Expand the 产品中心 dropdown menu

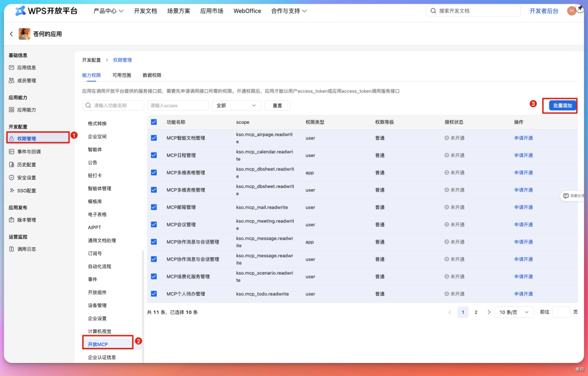point(108,11)
